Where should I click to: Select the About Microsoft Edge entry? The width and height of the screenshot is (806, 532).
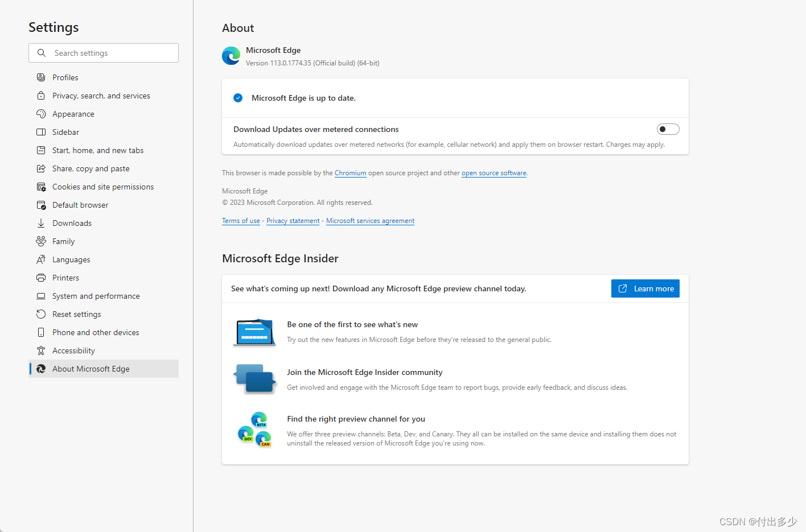[104, 369]
